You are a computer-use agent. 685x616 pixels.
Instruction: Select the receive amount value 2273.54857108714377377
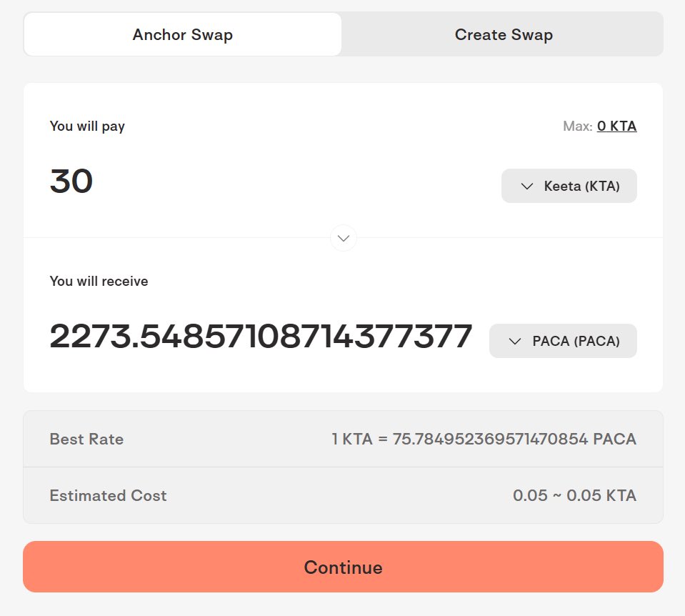click(261, 335)
